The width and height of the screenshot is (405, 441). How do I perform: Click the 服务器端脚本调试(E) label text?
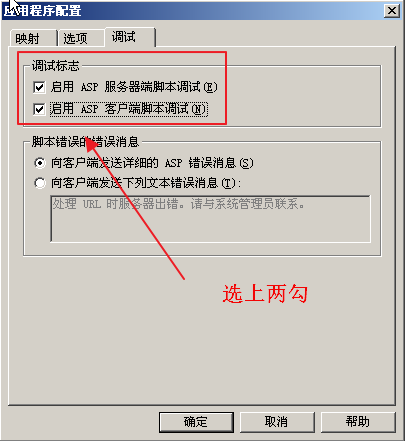(161, 87)
